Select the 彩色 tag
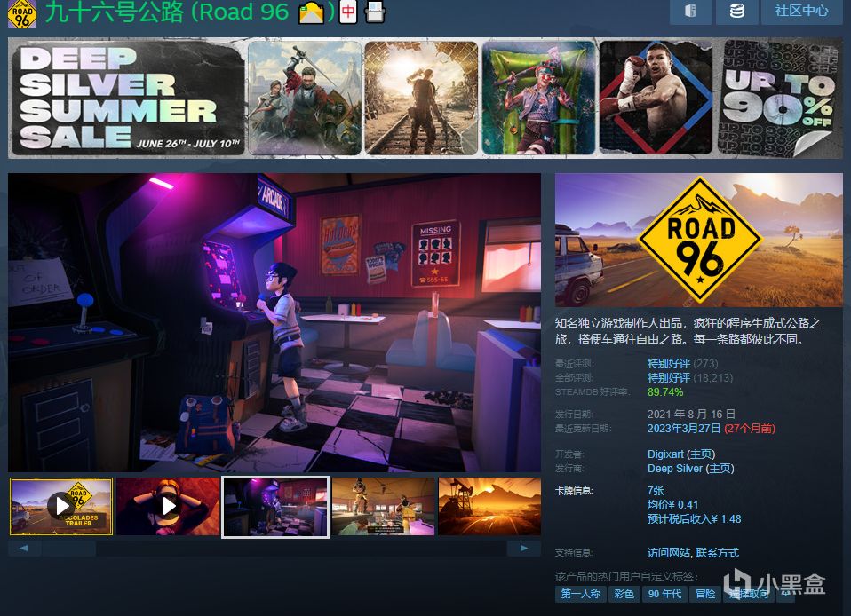This screenshot has width=851, height=616. [x=624, y=595]
